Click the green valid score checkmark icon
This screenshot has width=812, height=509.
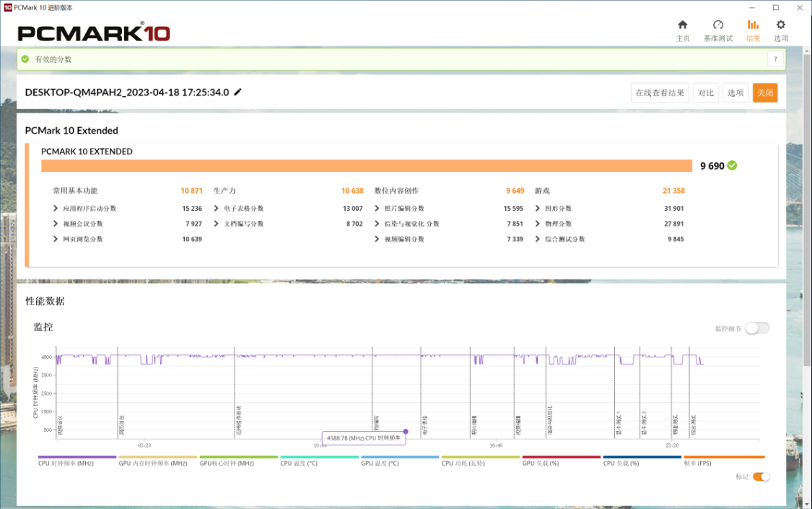[x=25, y=59]
